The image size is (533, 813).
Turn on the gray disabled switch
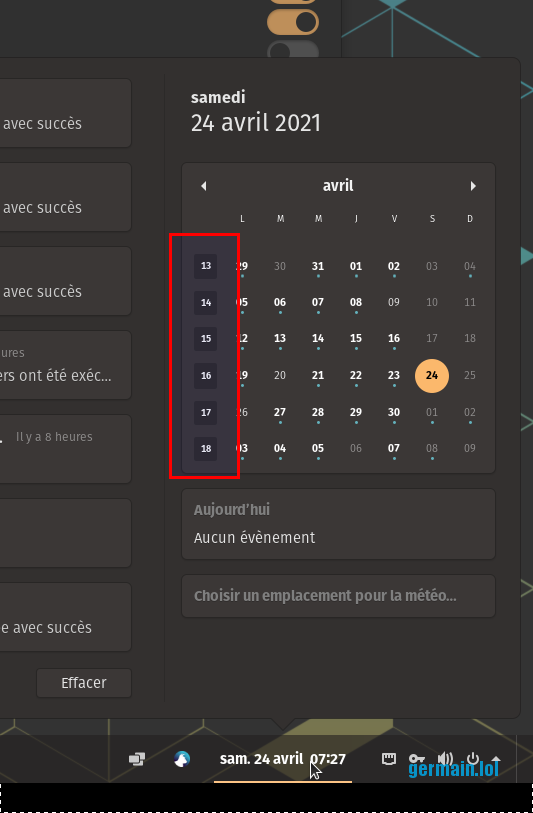point(293,50)
